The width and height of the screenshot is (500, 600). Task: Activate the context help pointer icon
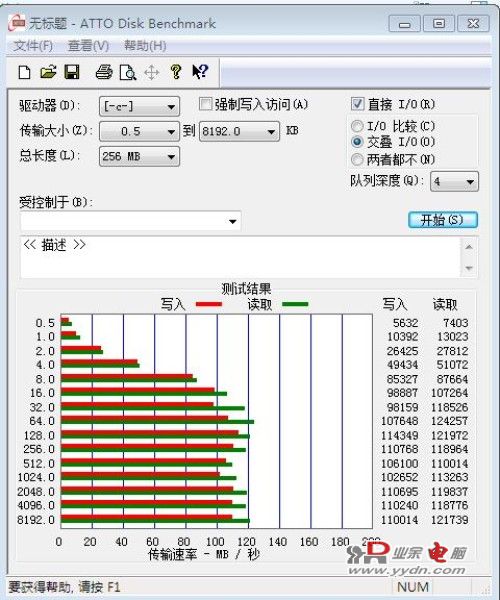point(200,72)
